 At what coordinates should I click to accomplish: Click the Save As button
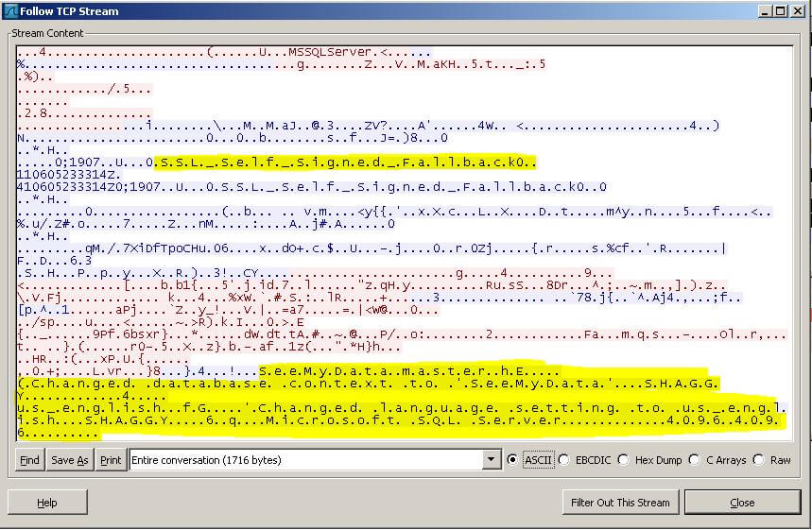pyautogui.click(x=70, y=459)
